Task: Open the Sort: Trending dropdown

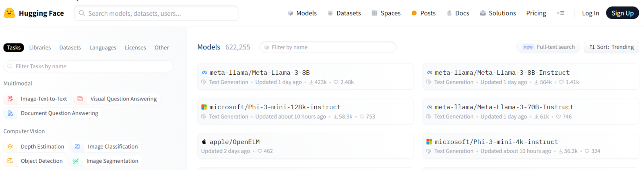Action: click(x=611, y=47)
